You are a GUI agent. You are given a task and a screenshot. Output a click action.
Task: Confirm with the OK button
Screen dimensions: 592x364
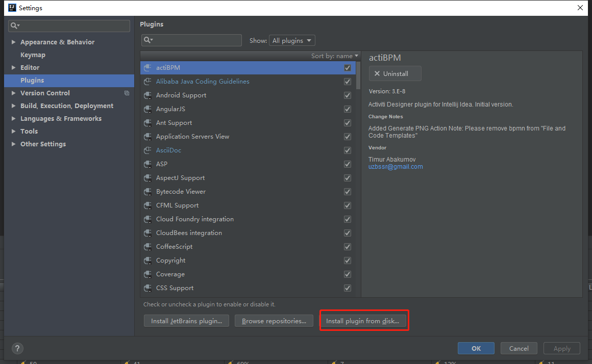[476, 348]
